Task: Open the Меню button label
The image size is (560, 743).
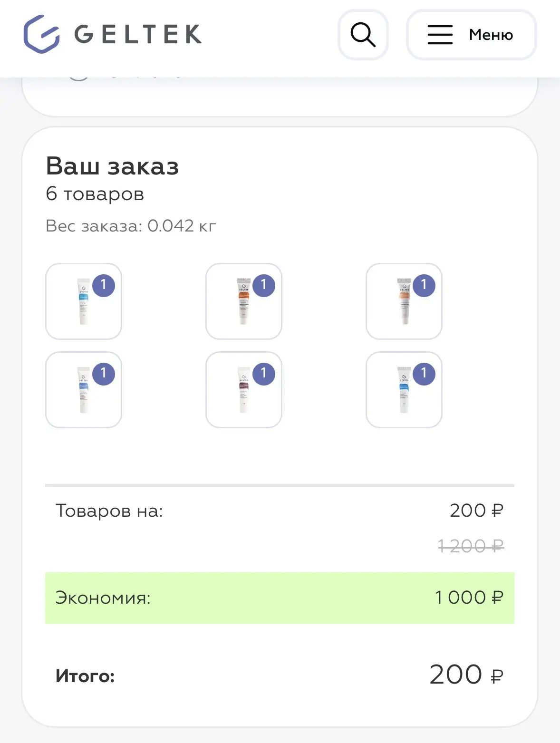Action: 491,35
